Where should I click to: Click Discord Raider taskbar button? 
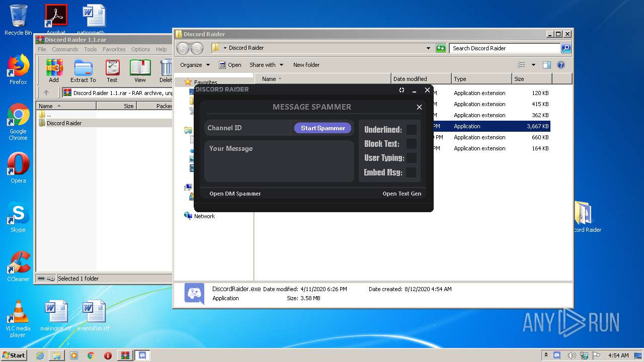(142, 355)
